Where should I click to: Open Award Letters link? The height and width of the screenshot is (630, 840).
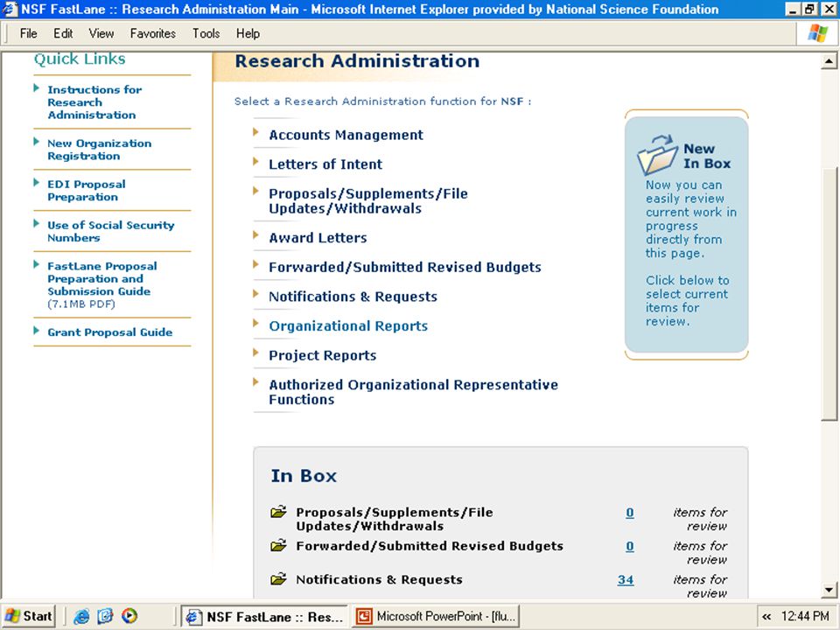click(318, 238)
